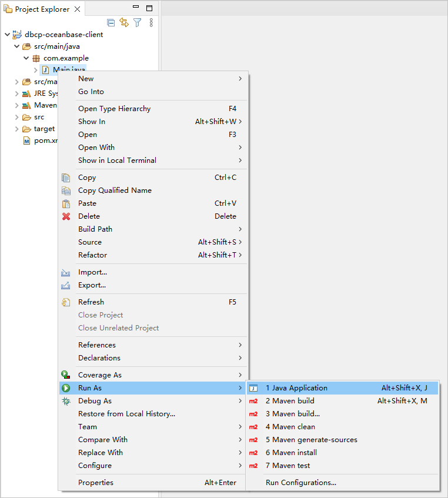The width and height of the screenshot is (448, 498).
Task: Click the red Delete icon in context menu
Action: click(66, 216)
